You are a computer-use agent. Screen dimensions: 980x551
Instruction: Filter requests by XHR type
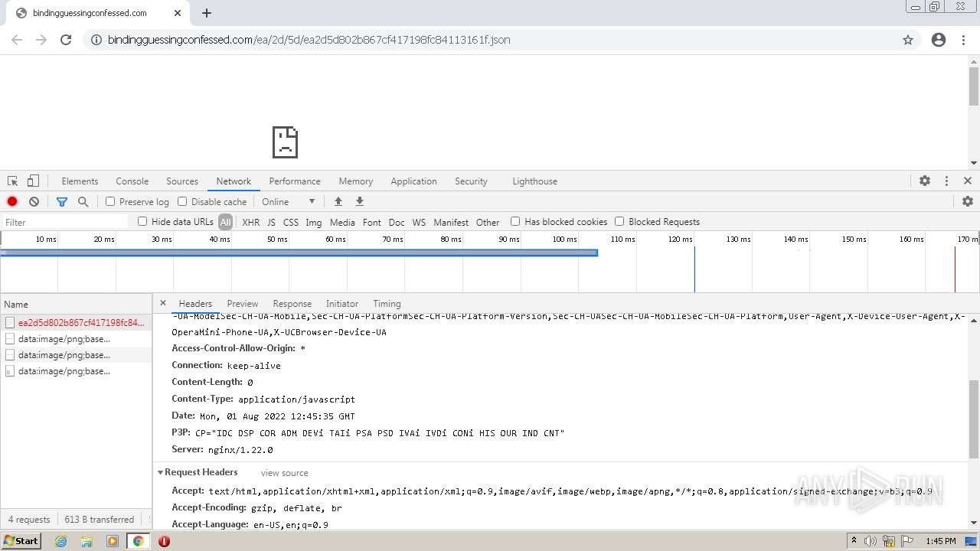(x=250, y=222)
